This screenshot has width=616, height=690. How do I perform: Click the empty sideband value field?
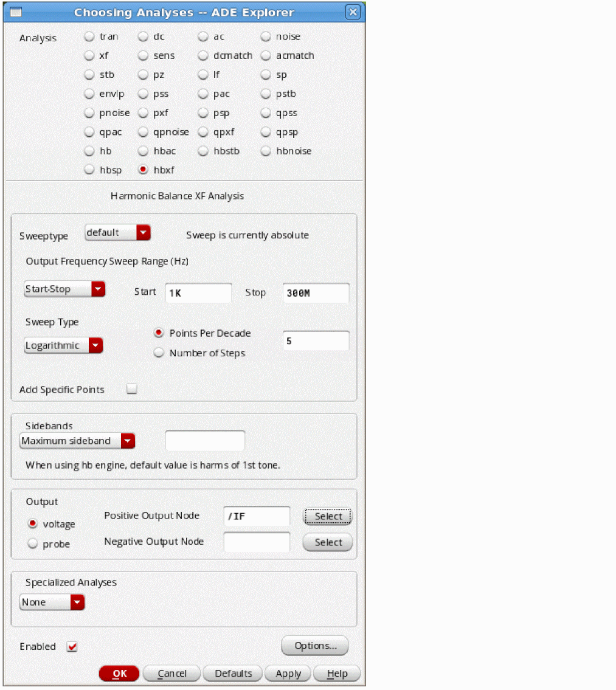pos(205,441)
